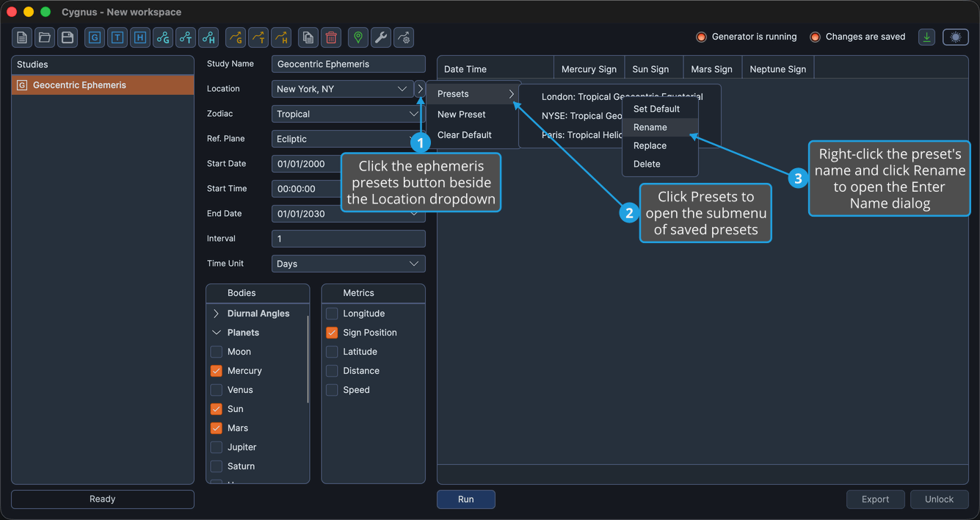Click the teal node-link H icon

click(x=208, y=37)
